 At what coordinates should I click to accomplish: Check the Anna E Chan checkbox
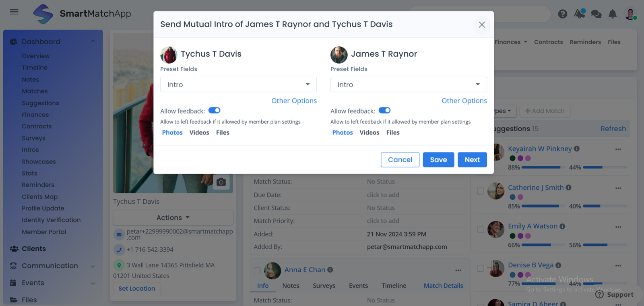pos(257,271)
